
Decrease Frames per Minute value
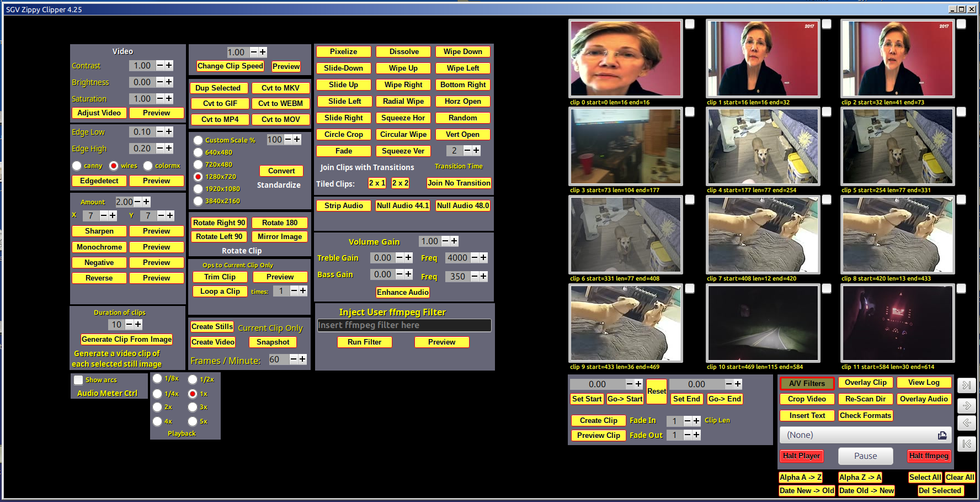[x=294, y=360]
